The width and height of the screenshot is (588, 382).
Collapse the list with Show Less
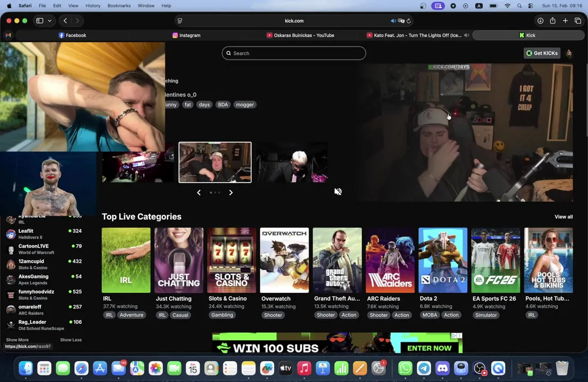[x=71, y=340]
